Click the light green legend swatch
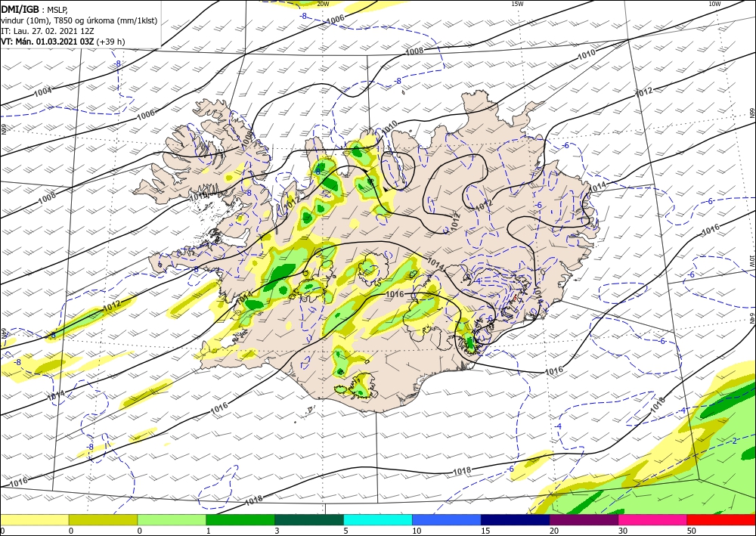756x536 pixels. pos(172,520)
